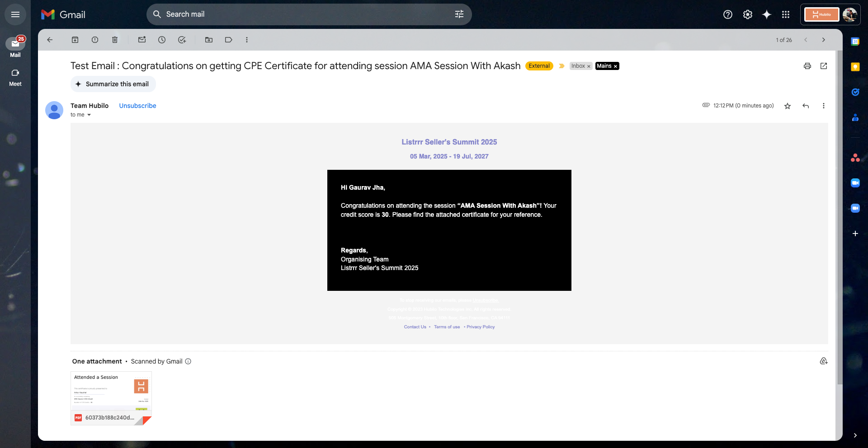Viewport: 868px width, 448px height.
Task: Report this email as spam
Action: coord(95,40)
